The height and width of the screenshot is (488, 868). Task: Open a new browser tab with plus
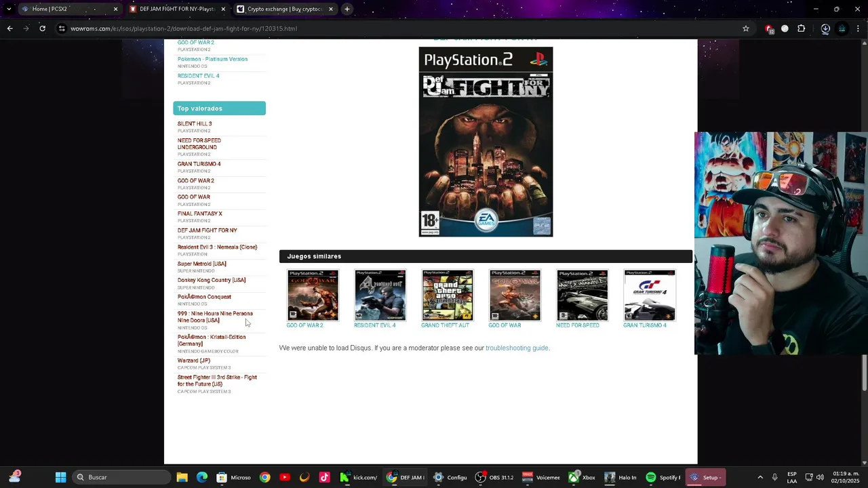coord(347,9)
